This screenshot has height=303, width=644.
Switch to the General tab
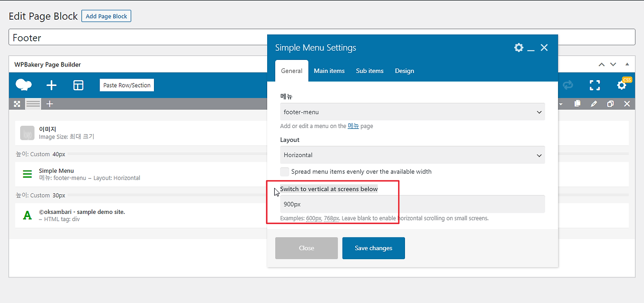[x=292, y=71]
